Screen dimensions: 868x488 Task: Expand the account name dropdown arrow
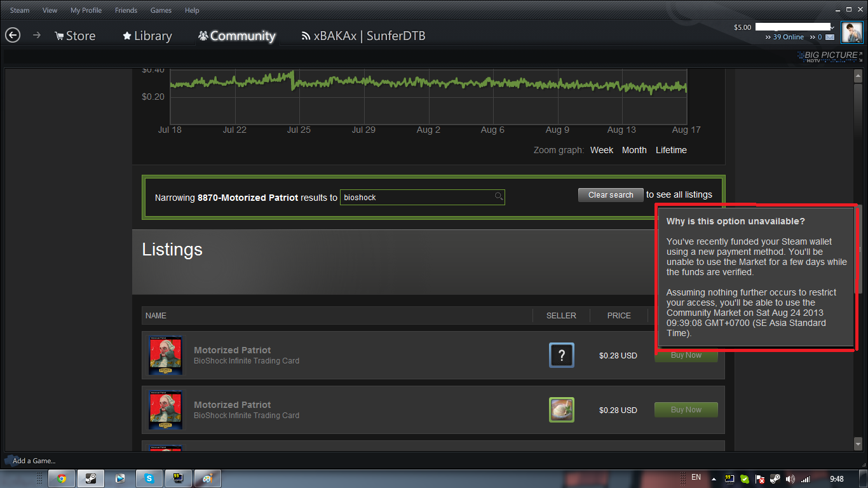click(x=832, y=27)
